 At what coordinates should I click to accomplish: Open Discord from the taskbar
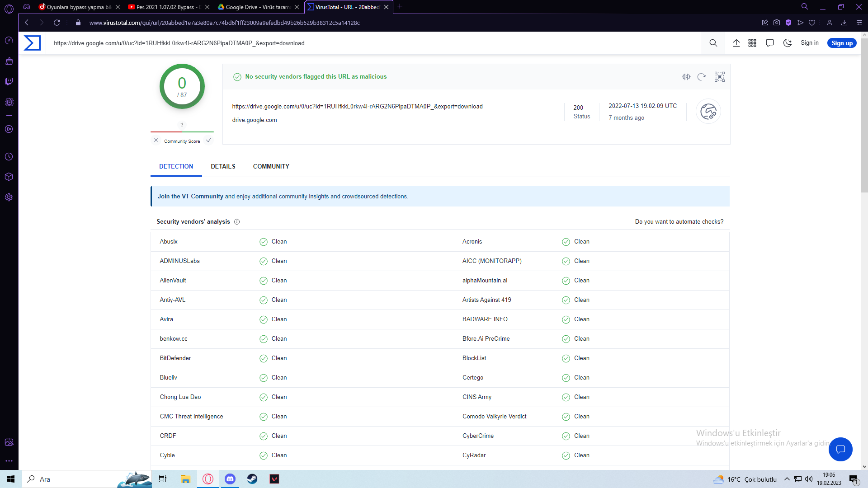point(230,479)
